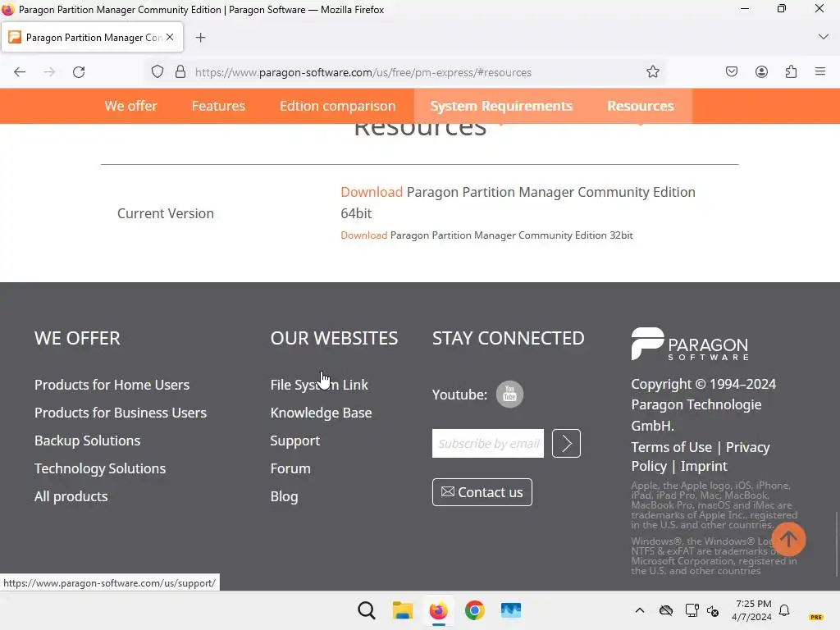Image resolution: width=840 pixels, height=630 pixels.
Task: Click the Firefox icon in taskbar
Action: (x=438, y=610)
